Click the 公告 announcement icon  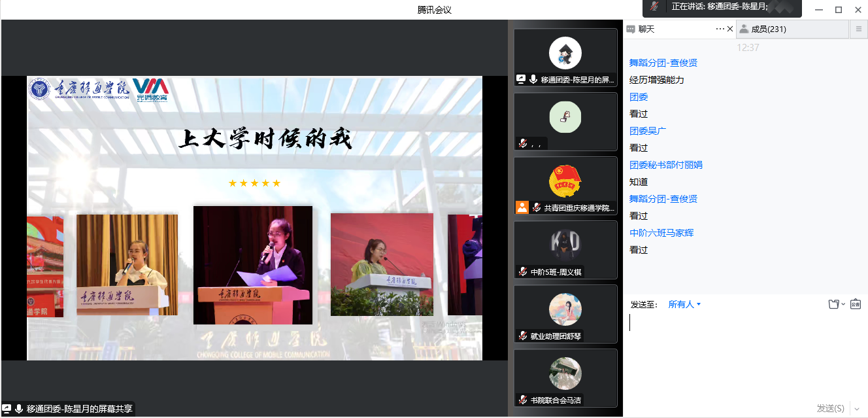tap(855, 304)
